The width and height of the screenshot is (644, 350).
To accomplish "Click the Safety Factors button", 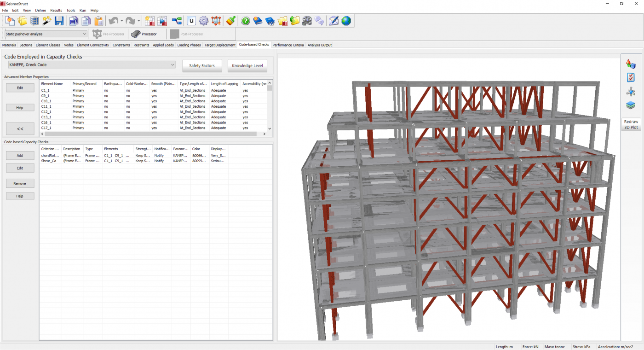I will [202, 65].
